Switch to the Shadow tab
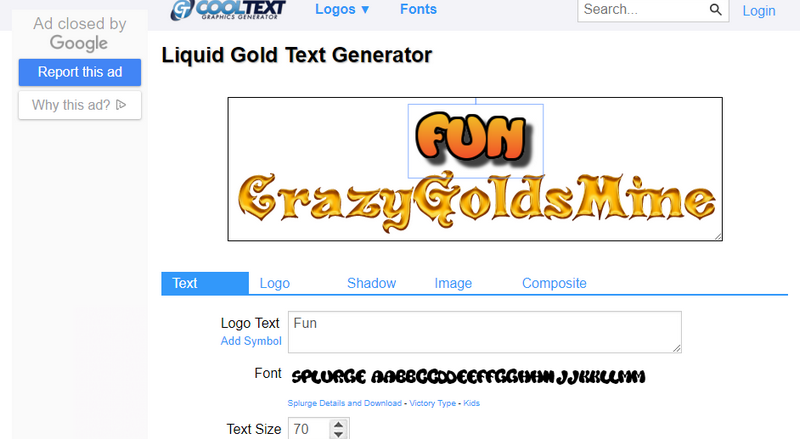This screenshot has width=800, height=439. [x=371, y=283]
